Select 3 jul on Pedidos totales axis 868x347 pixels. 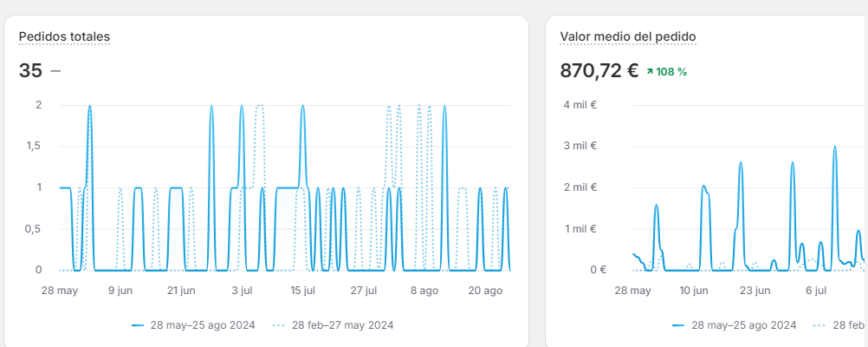coord(242,291)
